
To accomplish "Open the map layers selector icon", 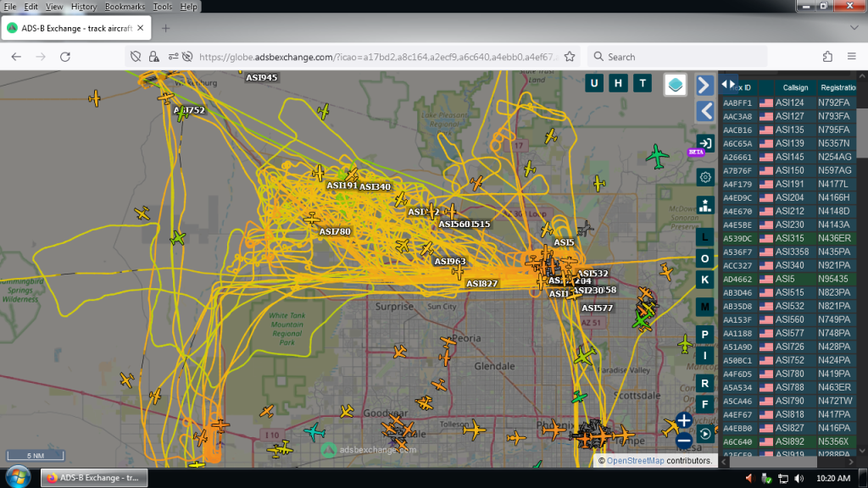I will tap(675, 85).
